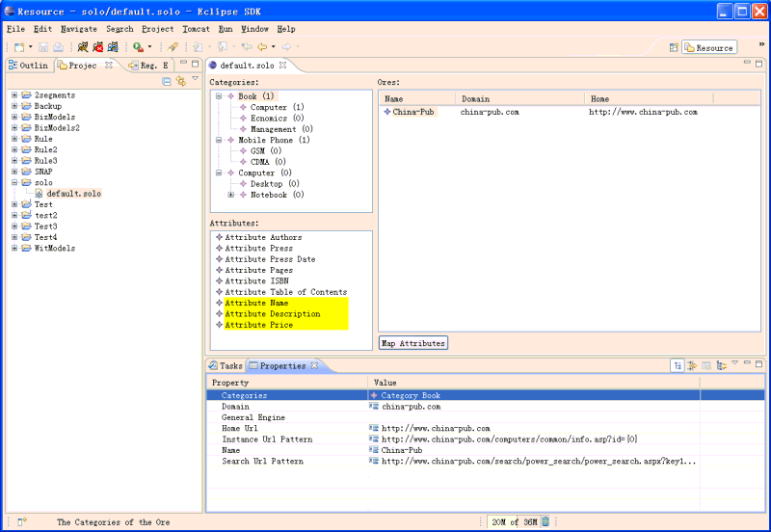Click the Search Url Pattern value cell
Screen dimensions: 771x532
[x=534, y=462]
